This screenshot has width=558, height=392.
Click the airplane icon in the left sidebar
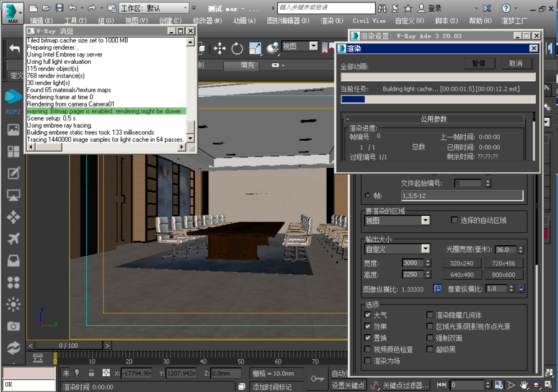(14, 239)
